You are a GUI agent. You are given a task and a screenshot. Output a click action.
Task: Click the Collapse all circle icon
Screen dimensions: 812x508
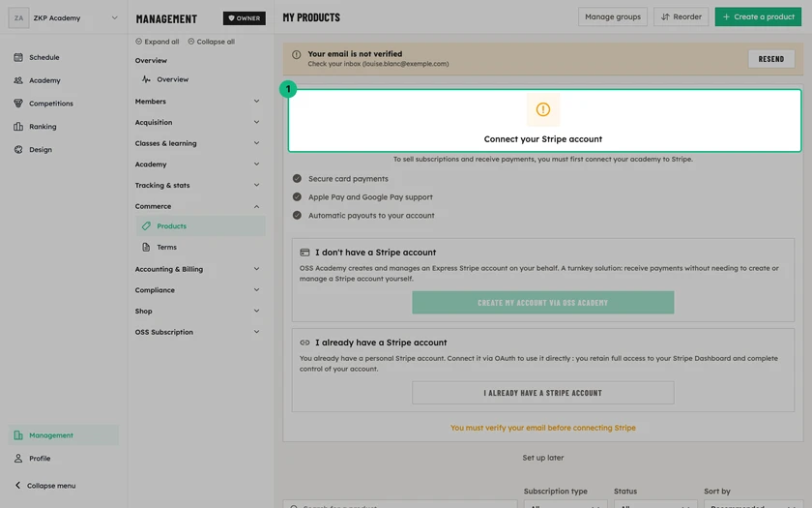[x=191, y=42]
